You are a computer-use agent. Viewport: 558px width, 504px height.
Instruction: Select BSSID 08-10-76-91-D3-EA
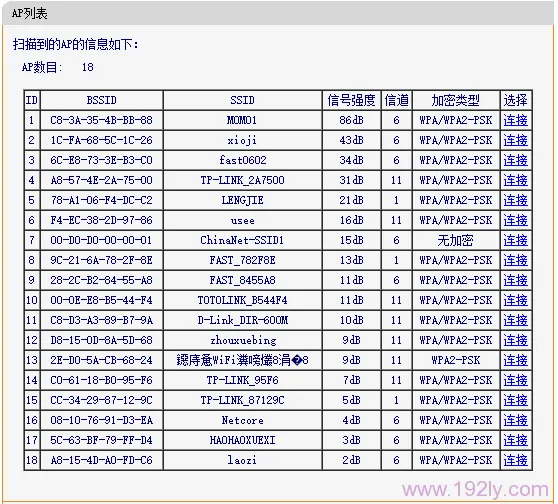101,420
